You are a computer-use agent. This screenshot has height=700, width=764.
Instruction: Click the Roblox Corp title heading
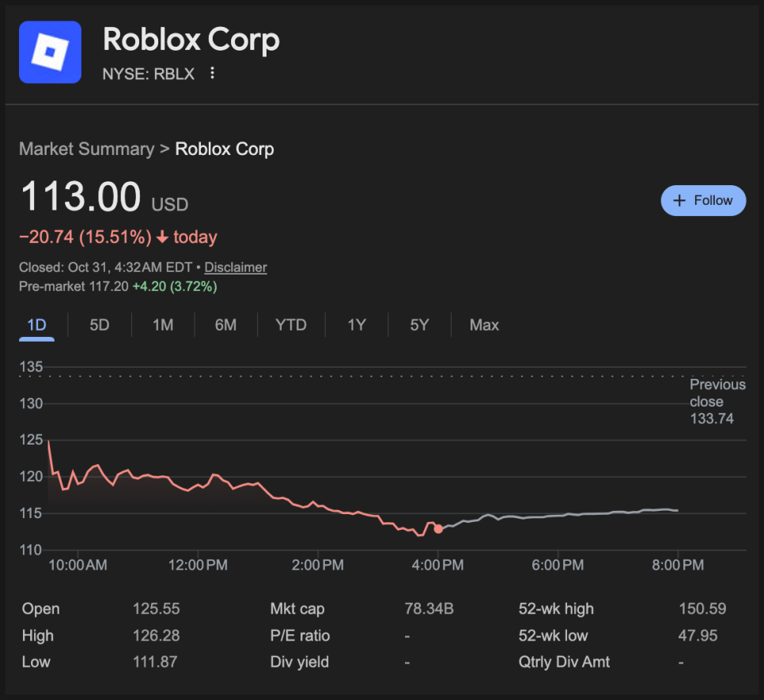click(x=191, y=40)
